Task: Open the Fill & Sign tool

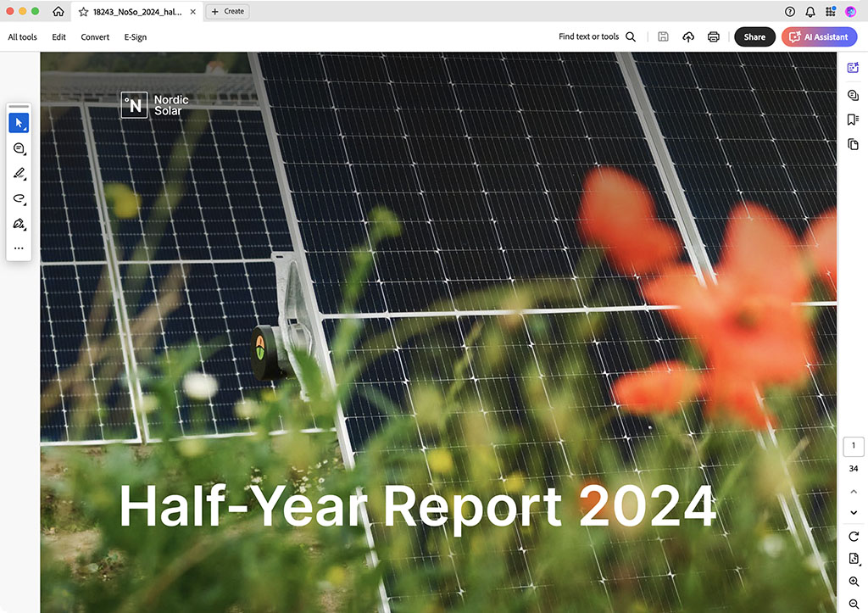Action: click(x=19, y=225)
